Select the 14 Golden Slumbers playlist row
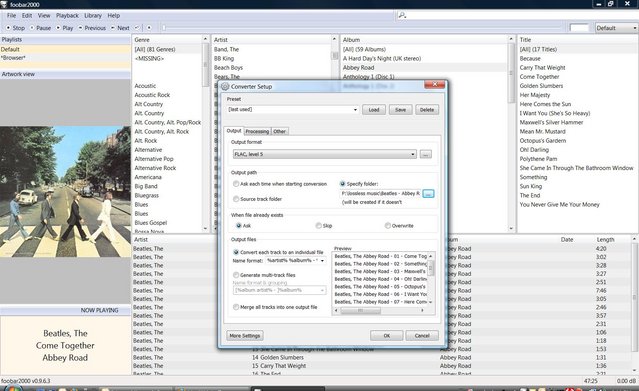639x391 pixels. click(x=383, y=357)
